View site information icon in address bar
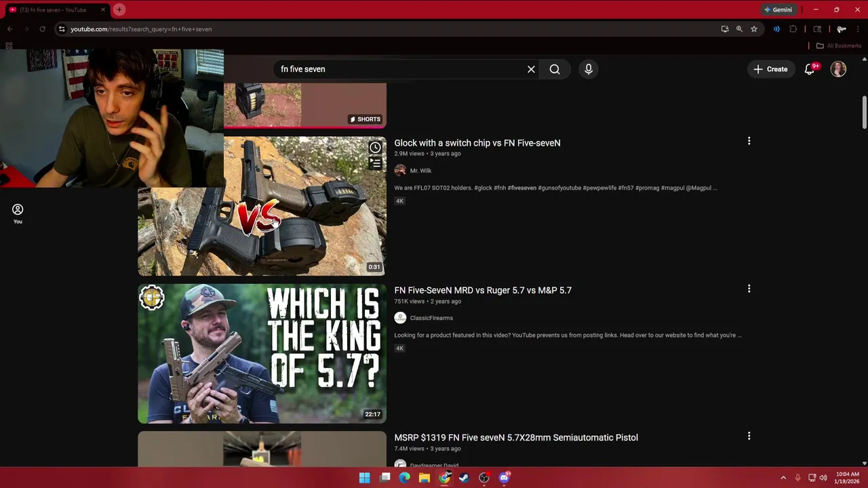868x488 pixels. pyautogui.click(x=62, y=29)
